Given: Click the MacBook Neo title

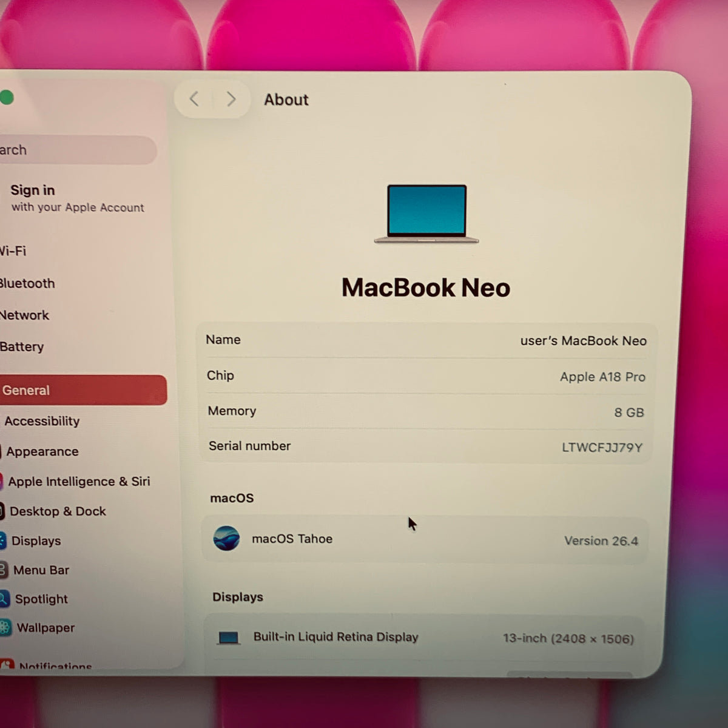Looking at the screenshot, I should [x=426, y=288].
